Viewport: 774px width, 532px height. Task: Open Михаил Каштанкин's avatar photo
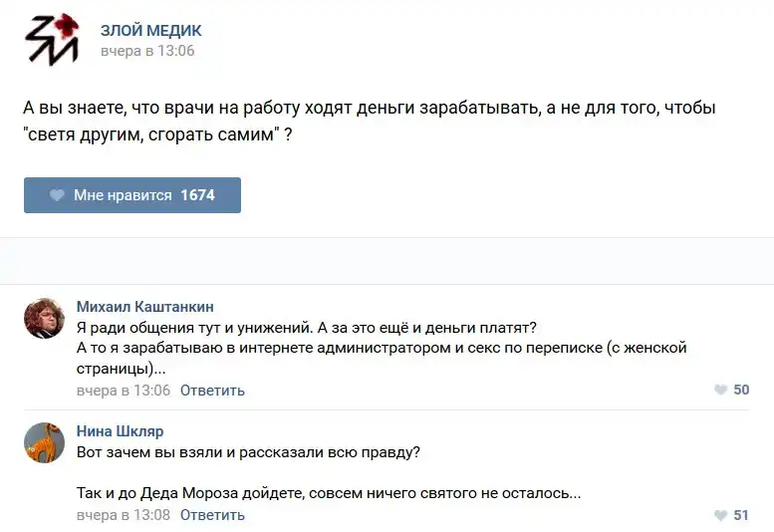coord(44,318)
